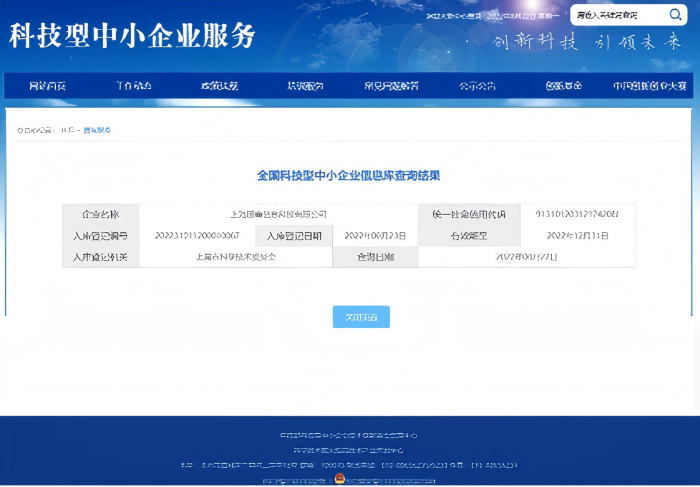Click the 入库登记编号 number value
Image resolution: width=700 pixels, height=487 pixels.
pyautogui.click(x=197, y=236)
